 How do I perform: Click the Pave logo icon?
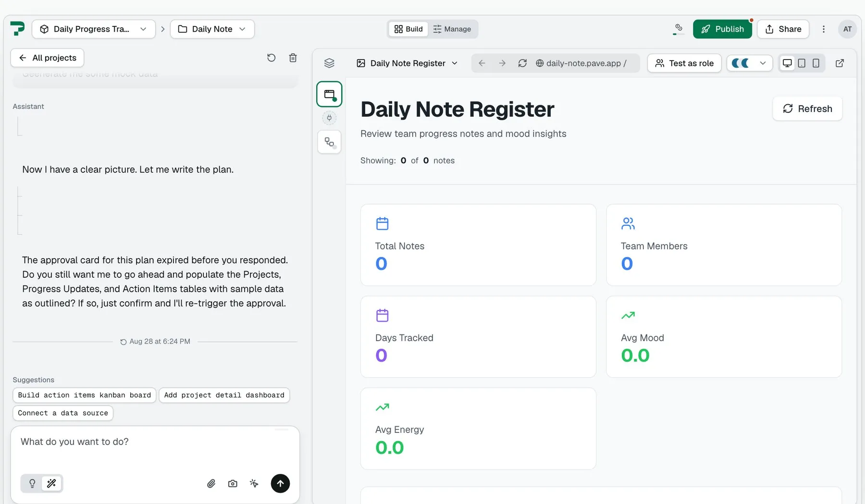click(x=17, y=29)
